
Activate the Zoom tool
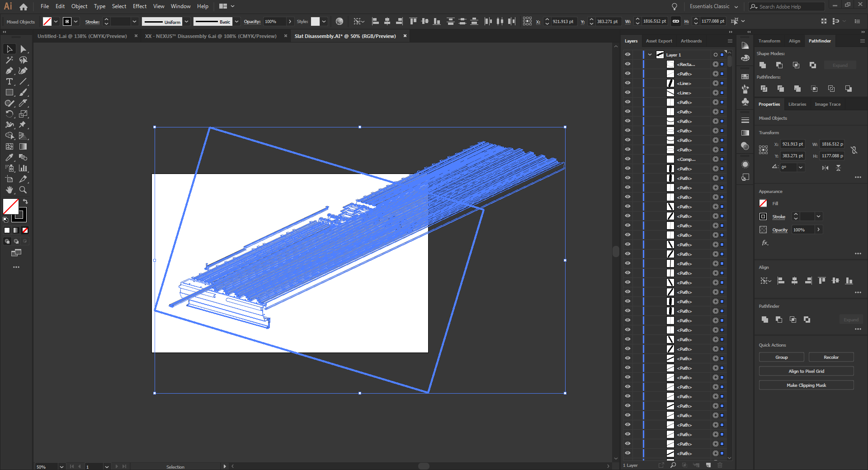(23, 190)
